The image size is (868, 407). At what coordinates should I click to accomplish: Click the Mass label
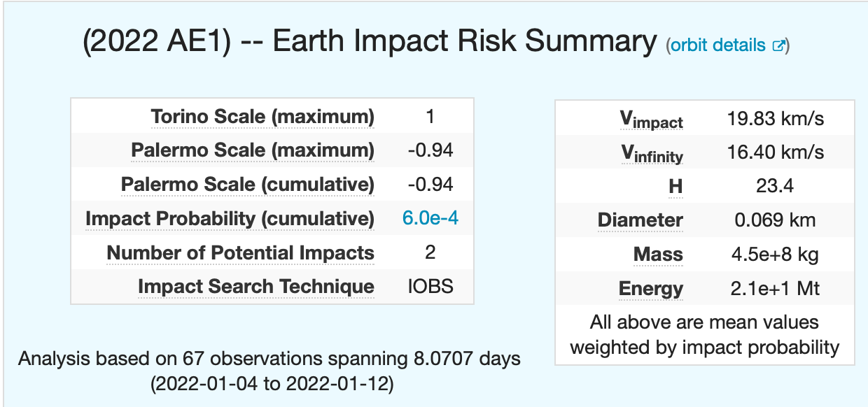(x=658, y=254)
